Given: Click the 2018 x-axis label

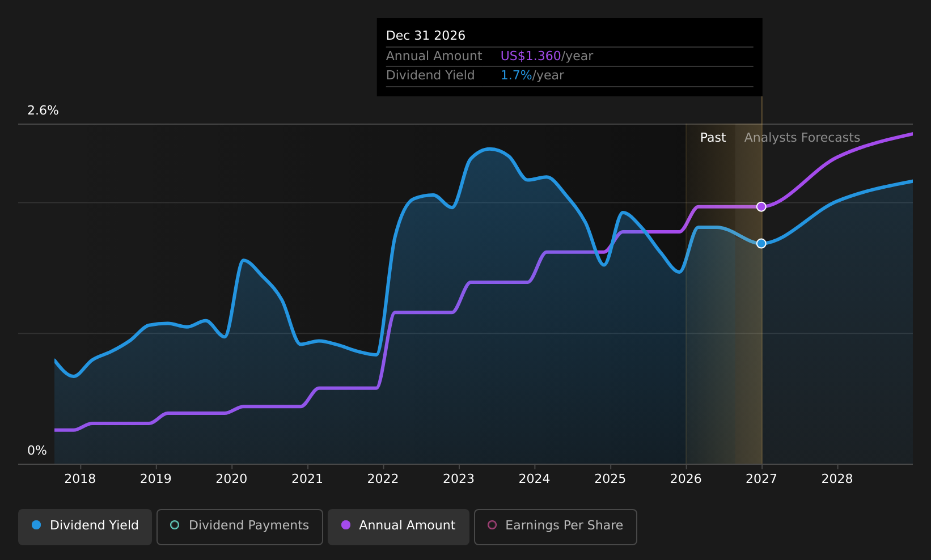Looking at the screenshot, I should coord(80,479).
